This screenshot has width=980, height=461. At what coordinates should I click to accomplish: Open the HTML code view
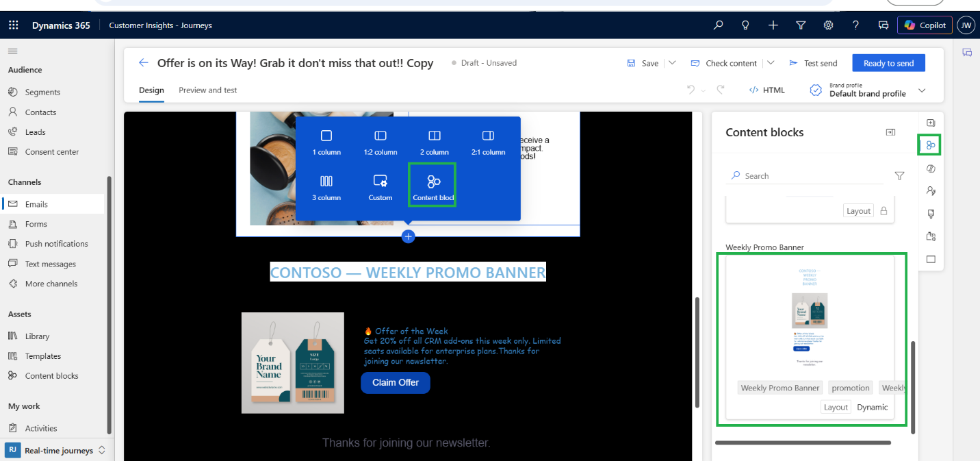766,90
